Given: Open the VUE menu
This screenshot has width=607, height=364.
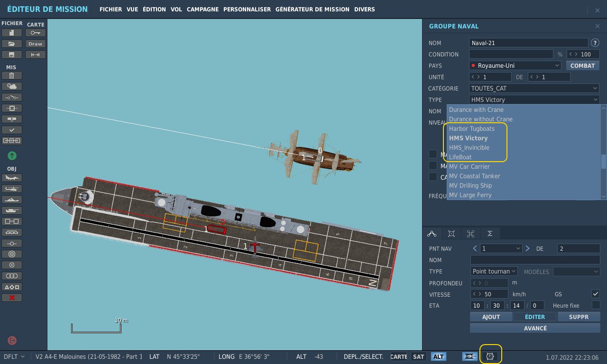Looking at the screenshot, I should (x=132, y=9).
